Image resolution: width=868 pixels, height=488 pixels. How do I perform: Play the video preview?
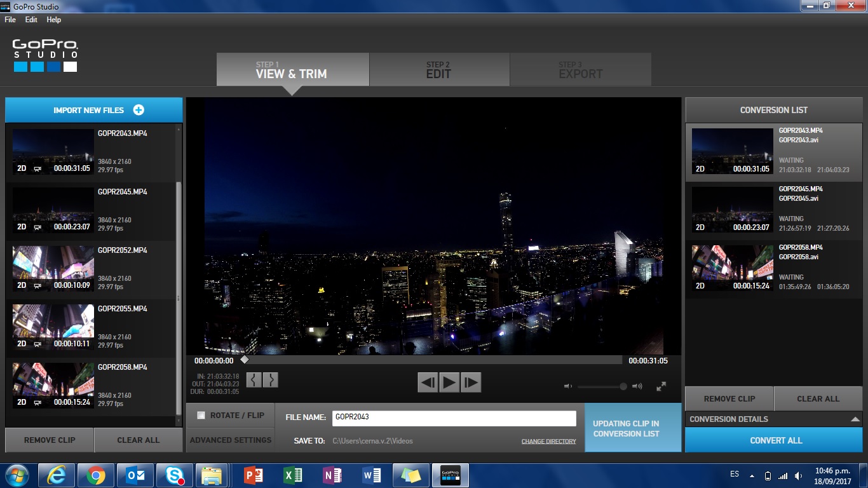coord(449,383)
